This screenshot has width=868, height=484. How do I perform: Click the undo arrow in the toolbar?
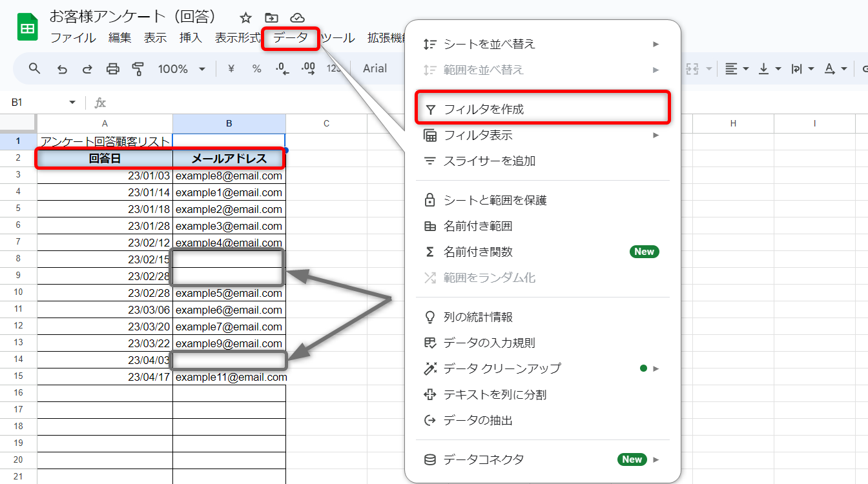[62, 69]
